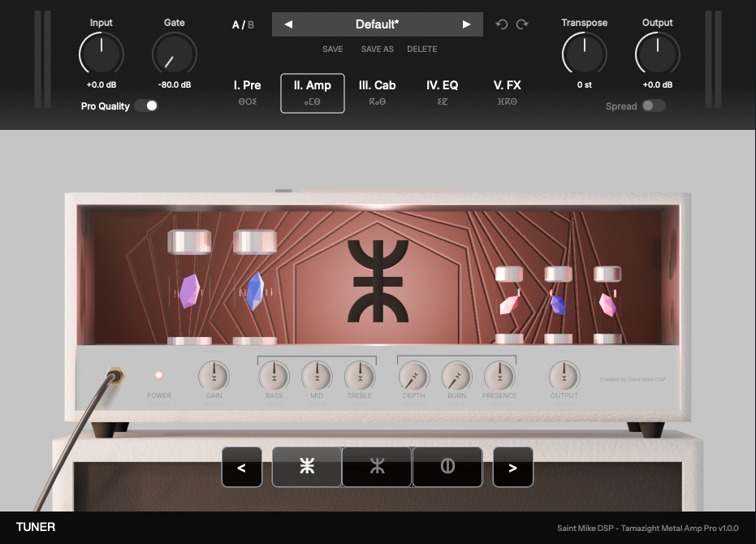Screen dimensions: 756x544
Task: Disable Pro Quality
Action: click(147, 106)
